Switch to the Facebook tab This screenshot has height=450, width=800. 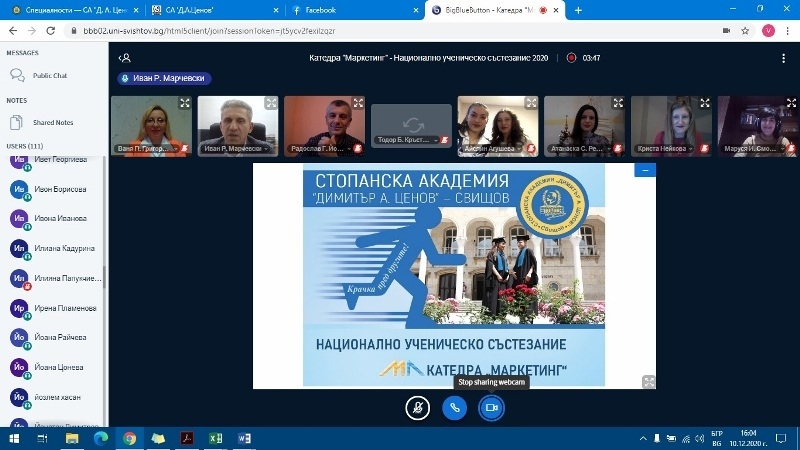point(355,10)
